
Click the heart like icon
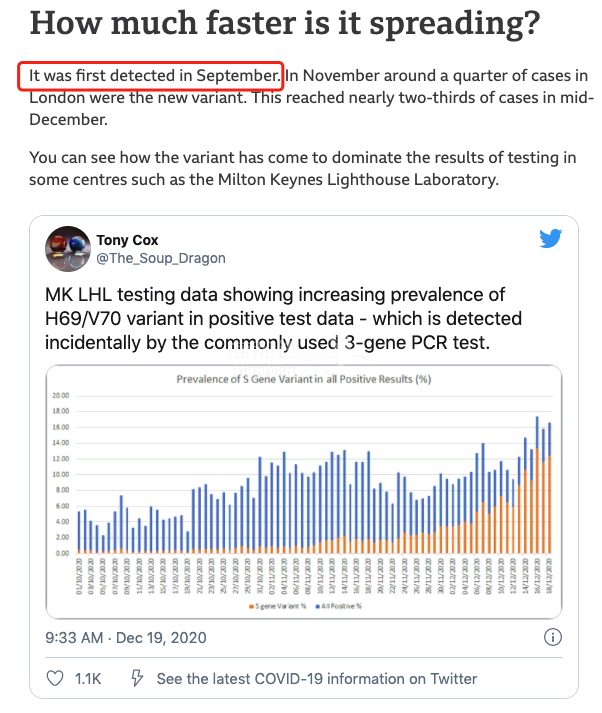click(55, 678)
